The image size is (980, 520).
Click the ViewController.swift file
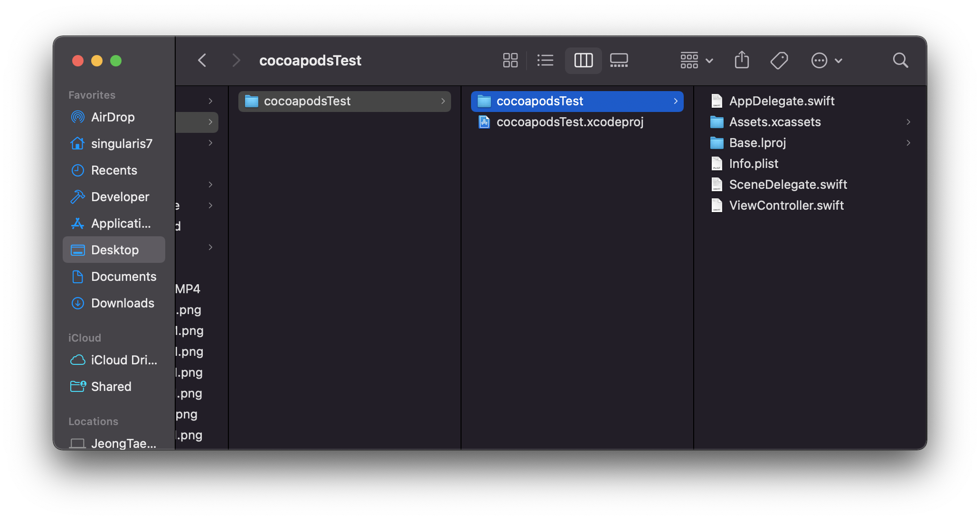tap(786, 205)
